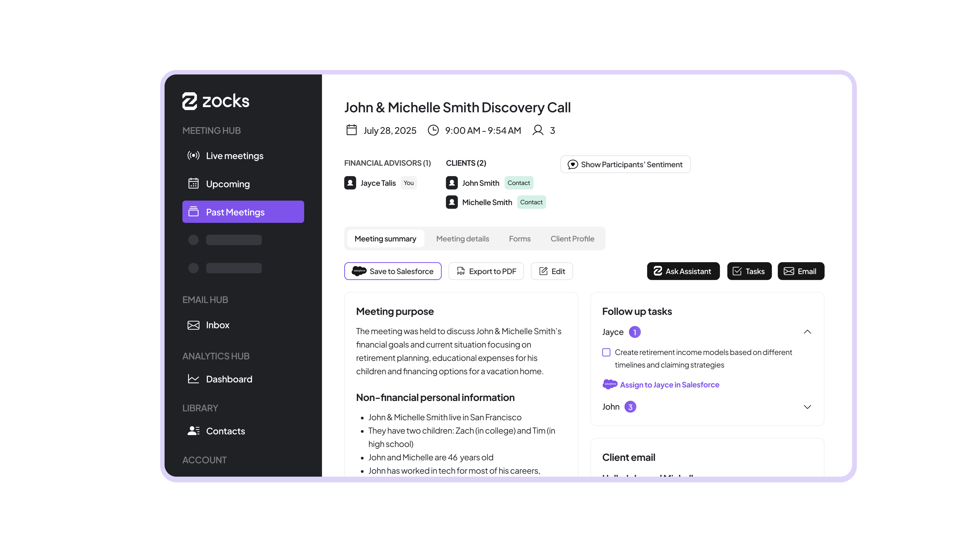
Task: Click Michelle Smith avatar icon
Action: point(452,202)
